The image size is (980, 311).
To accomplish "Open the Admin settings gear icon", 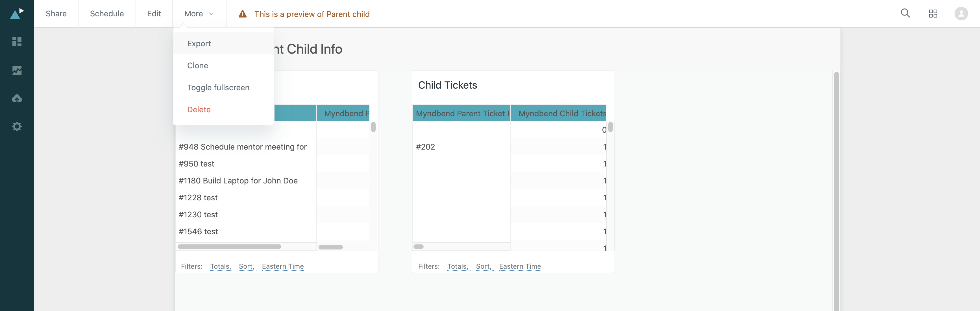I will click(x=17, y=126).
